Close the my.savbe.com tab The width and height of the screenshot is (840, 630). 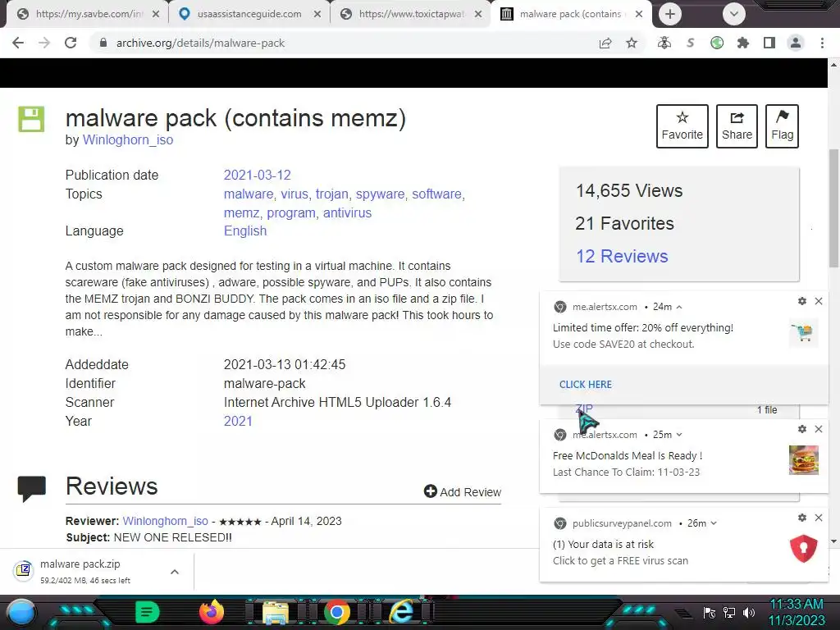tap(156, 14)
